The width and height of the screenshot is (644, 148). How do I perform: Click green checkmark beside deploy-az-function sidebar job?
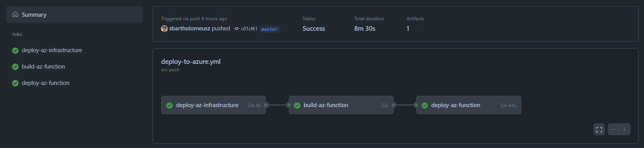(15, 83)
